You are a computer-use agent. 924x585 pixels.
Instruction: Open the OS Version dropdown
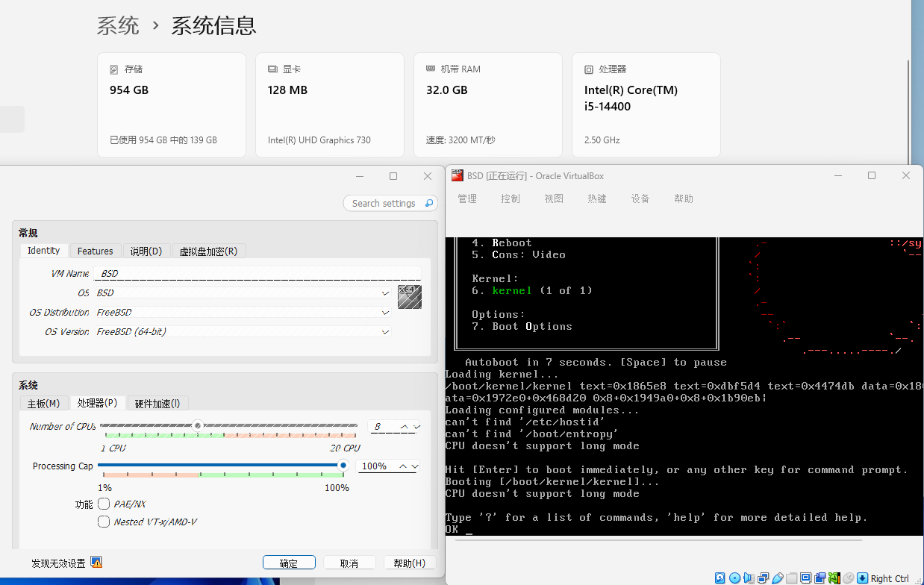(x=385, y=331)
